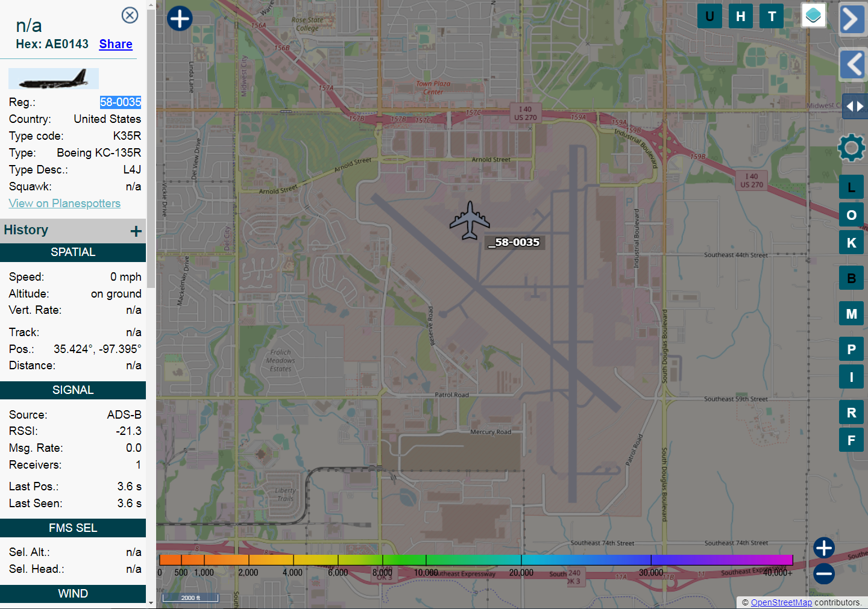Click the Source value ADS-B

coord(124,415)
